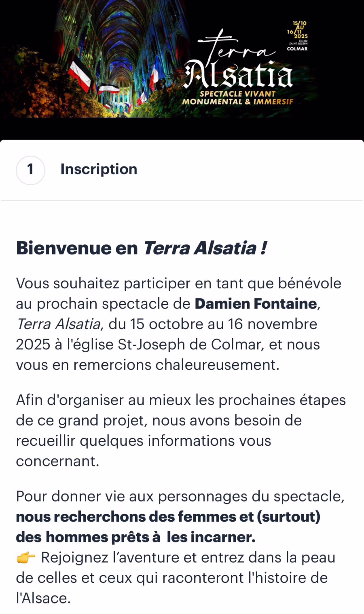This screenshot has height=614, width=364.
Task: Click the "Rejoignez l'aventure" sentence
Action: (x=188, y=558)
